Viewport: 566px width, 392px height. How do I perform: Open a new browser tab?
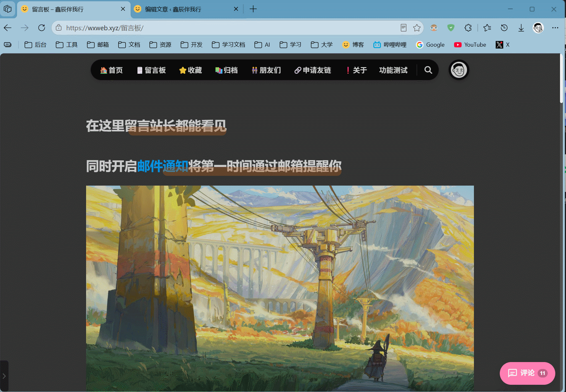coord(253,9)
